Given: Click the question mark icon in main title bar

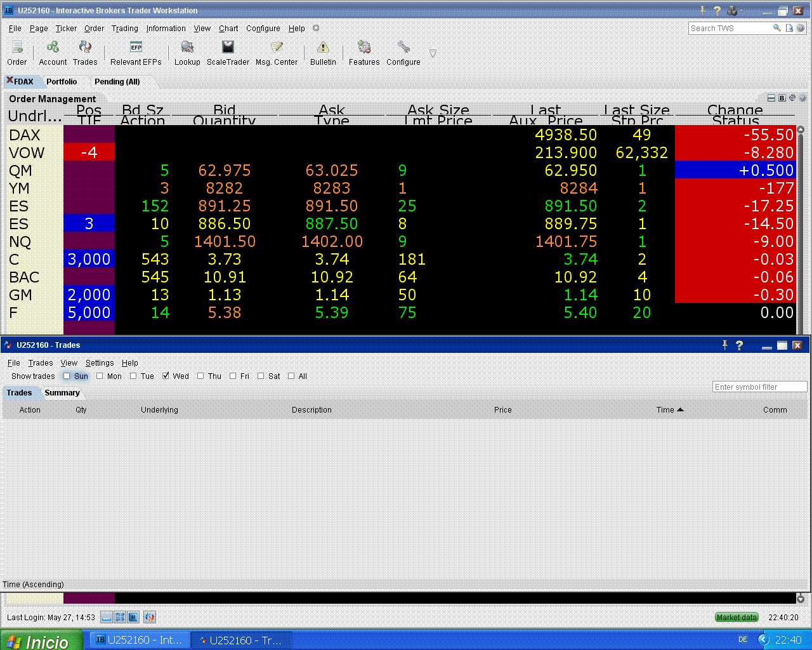Looking at the screenshot, I should (x=717, y=10).
